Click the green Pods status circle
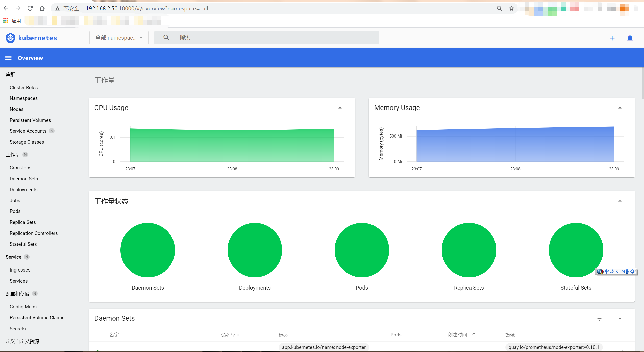This screenshot has height=352, width=644. pos(362,250)
